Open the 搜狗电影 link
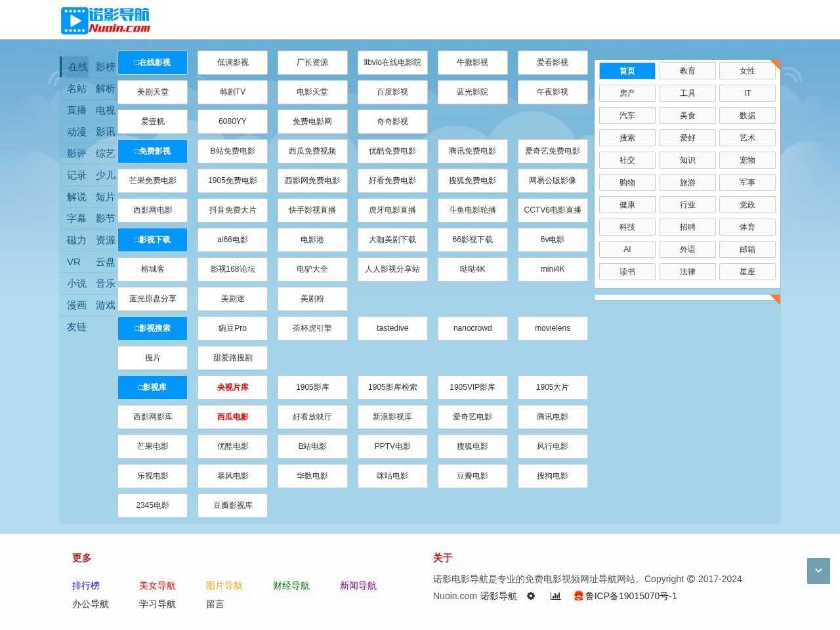 click(553, 476)
